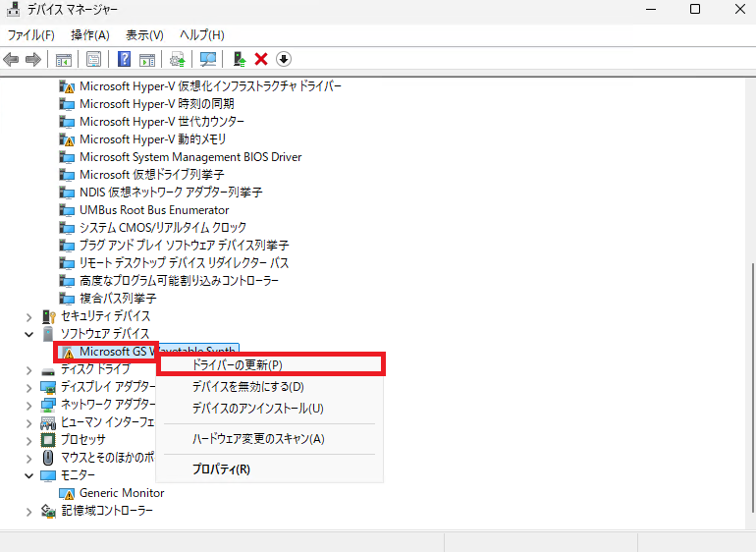Expand the セキュリティ デバイス node

click(x=28, y=317)
